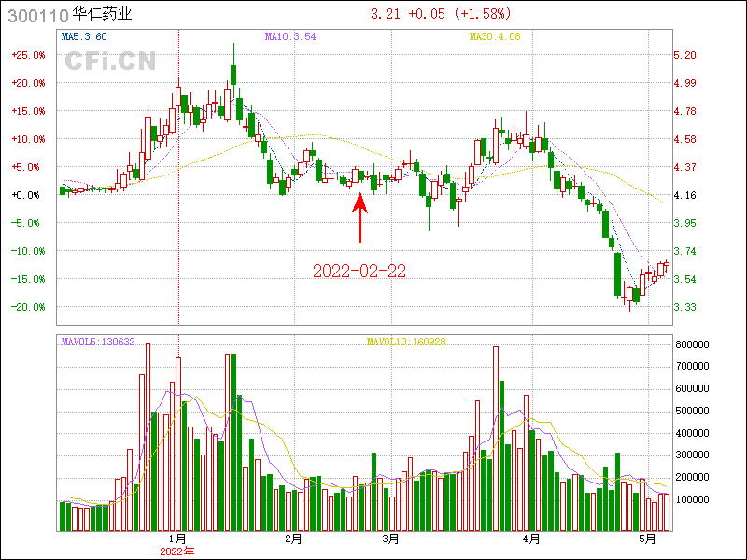Click the 5.20 price axis label

click(x=684, y=55)
